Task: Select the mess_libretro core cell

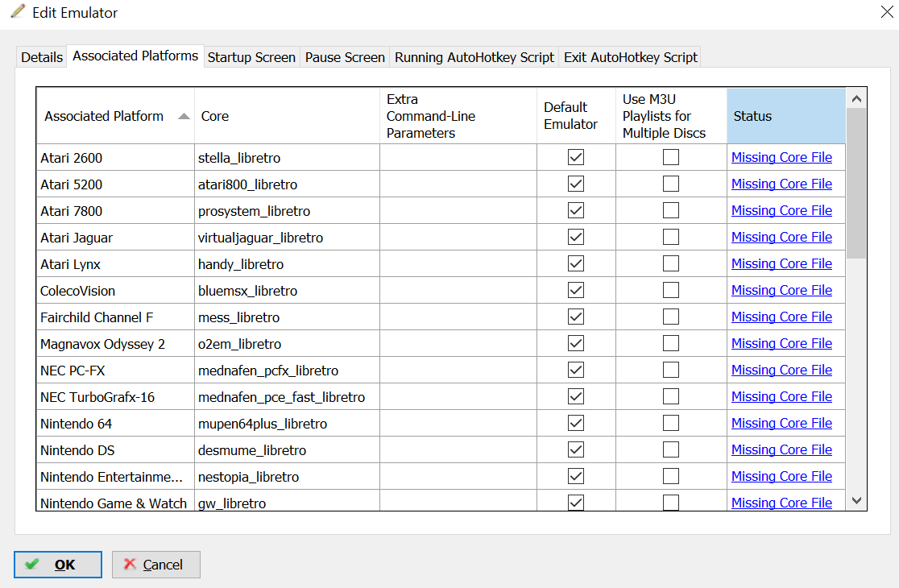Action: point(287,317)
